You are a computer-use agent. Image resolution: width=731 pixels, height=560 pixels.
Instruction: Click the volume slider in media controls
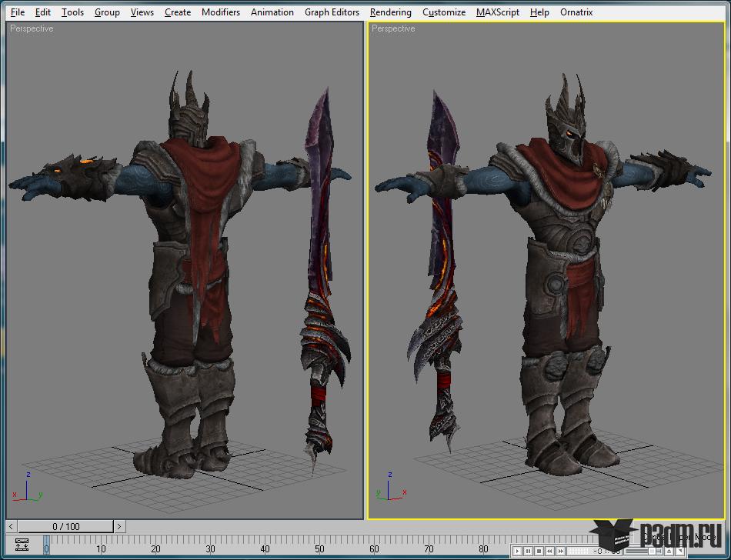(652, 551)
